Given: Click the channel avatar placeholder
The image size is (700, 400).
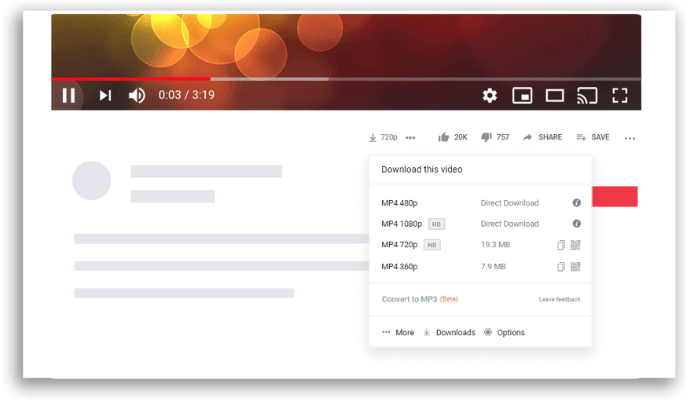Looking at the screenshot, I should point(92,180).
